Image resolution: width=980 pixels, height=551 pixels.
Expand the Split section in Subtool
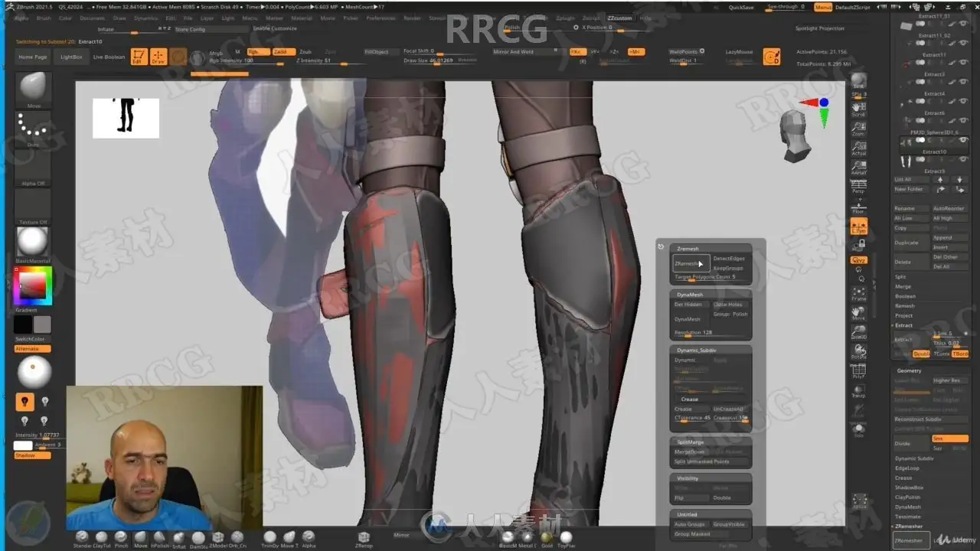[x=900, y=277]
